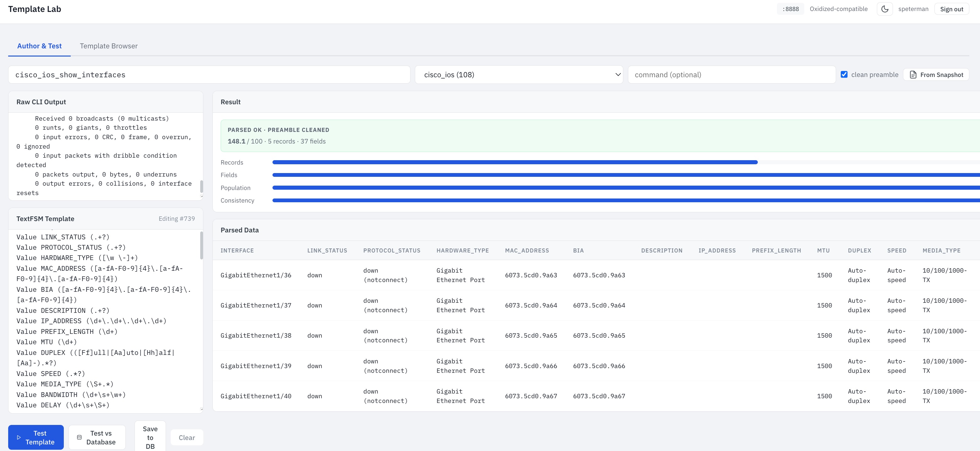Click the DESCRIPTION column header
Viewport: 980px width, 451px height.
pyautogui.click(x=662, y=251)
